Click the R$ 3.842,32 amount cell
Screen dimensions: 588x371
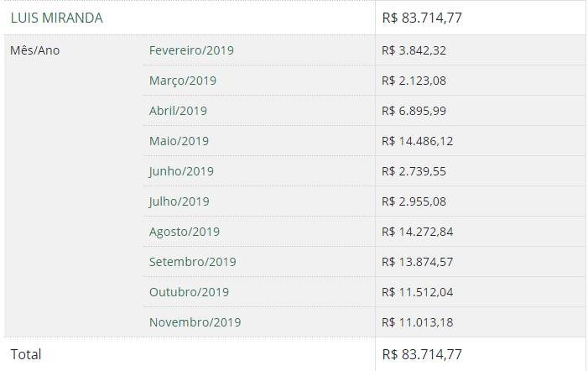pos(414,50)
